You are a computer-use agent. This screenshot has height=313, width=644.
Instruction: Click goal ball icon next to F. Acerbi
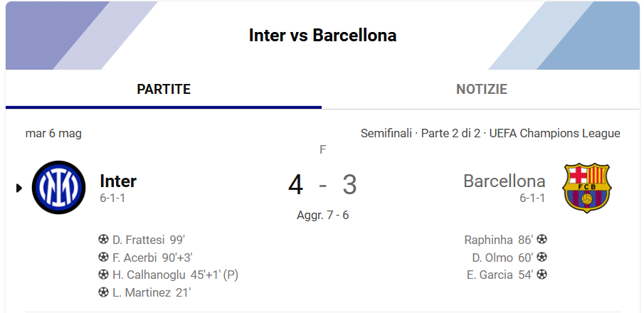103,257
